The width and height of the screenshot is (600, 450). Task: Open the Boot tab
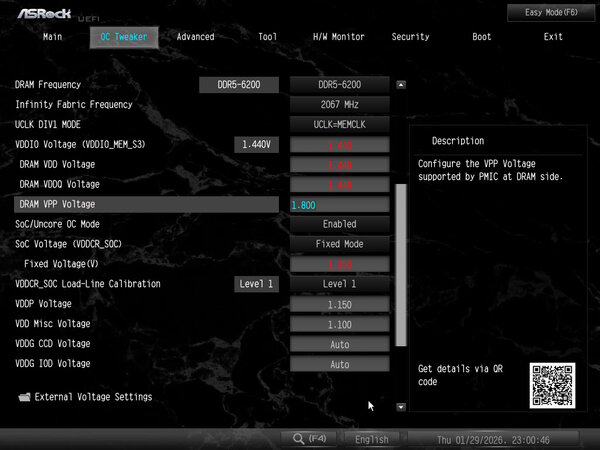pyautogui.click(x=481, y=37)
